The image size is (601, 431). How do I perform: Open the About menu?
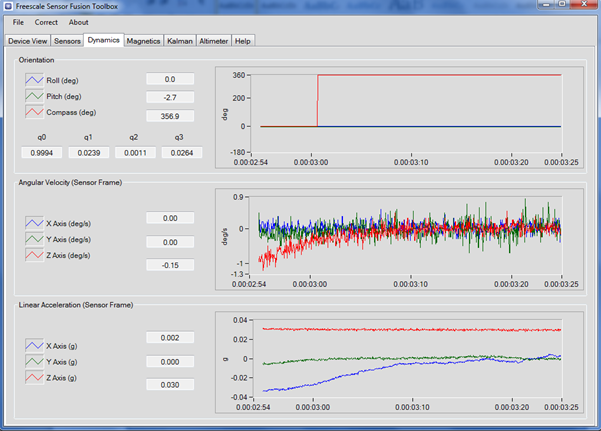click(79, 22)
